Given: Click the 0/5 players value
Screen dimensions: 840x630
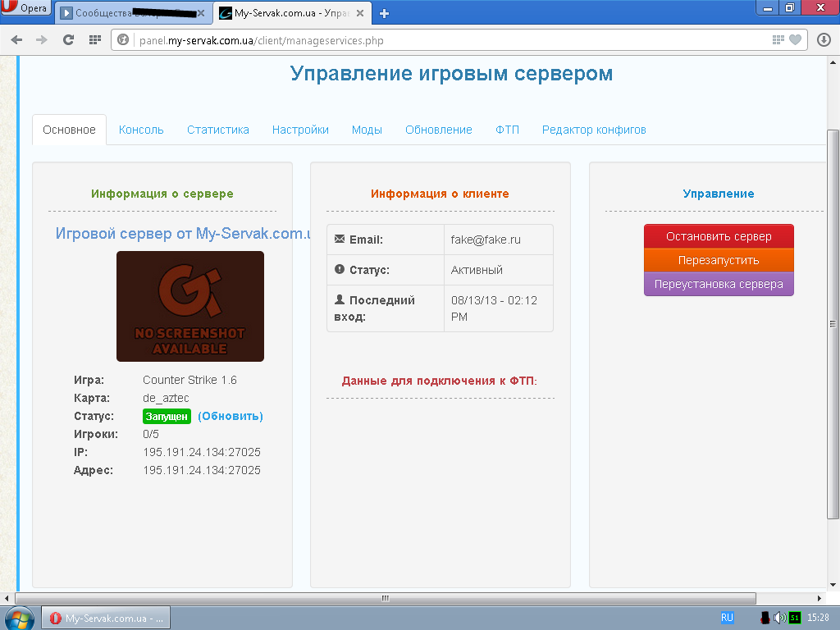Looking at the screenshot, I should 151,434.
